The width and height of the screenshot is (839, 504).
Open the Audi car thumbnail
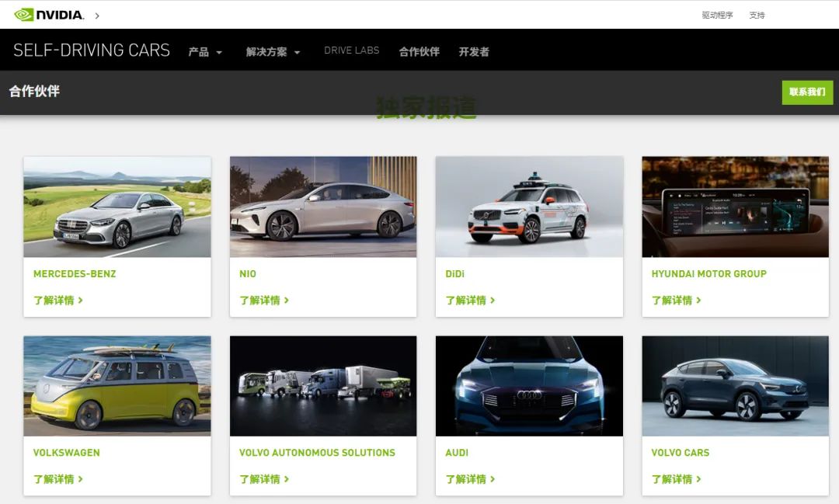[529, 386]
